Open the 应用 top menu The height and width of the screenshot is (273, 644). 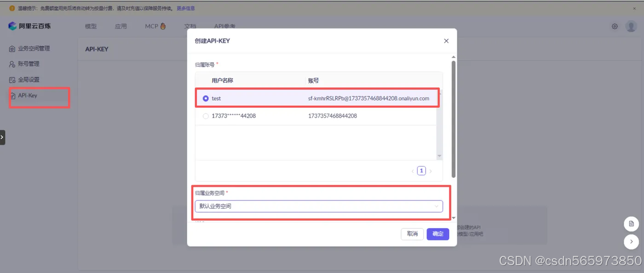coord(121,26)
